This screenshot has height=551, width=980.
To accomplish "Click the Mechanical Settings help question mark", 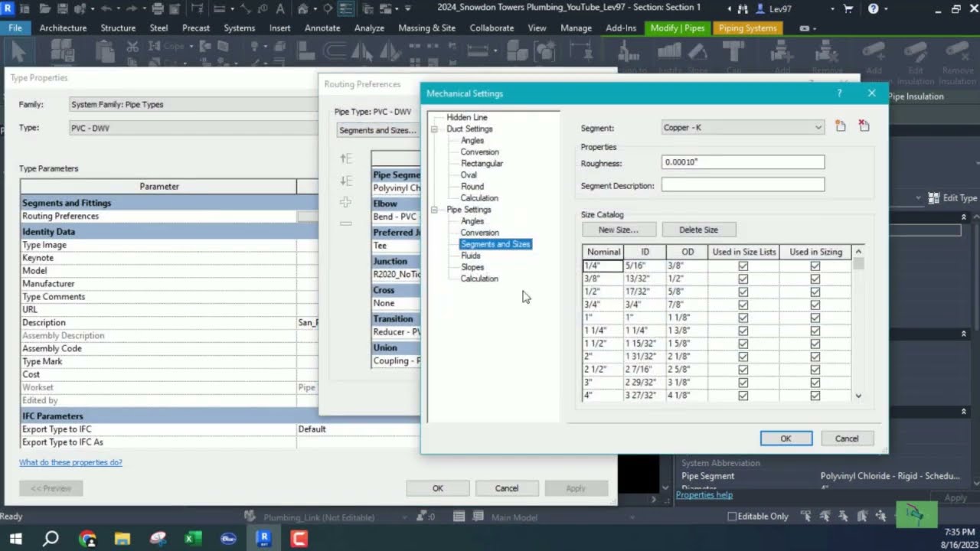I will [839, 93].
